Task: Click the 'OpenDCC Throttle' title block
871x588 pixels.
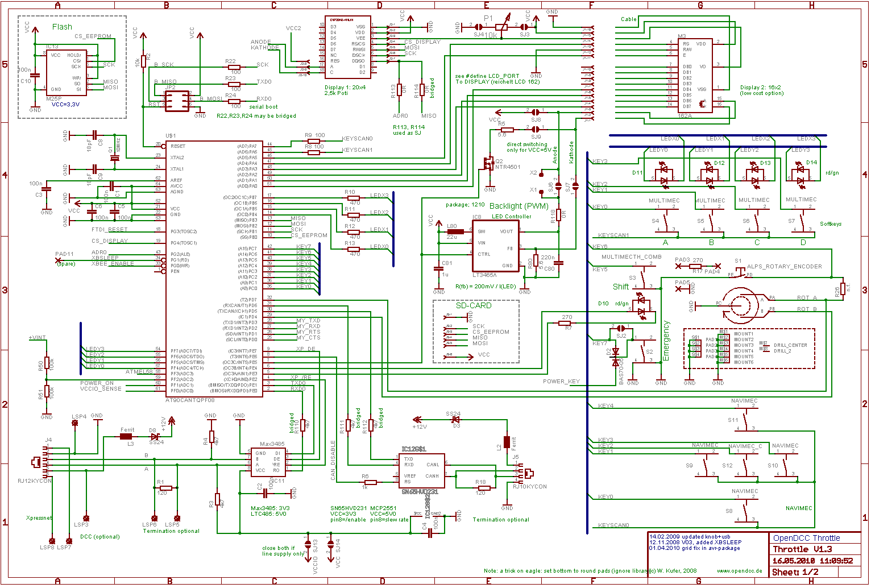Action: pyautogui.click(x=806, y=538)
